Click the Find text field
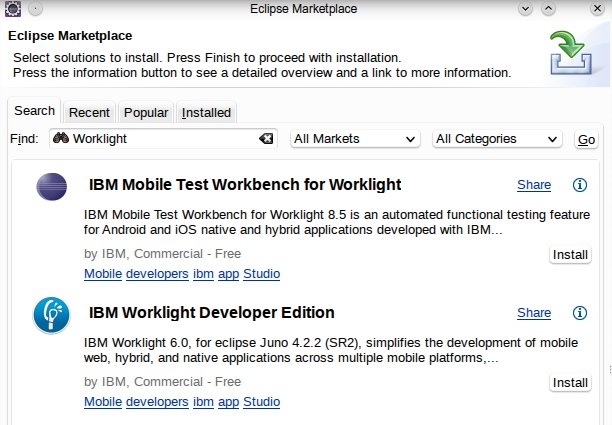This screenshot has height=425, width=612. click(x=163, y=139)
